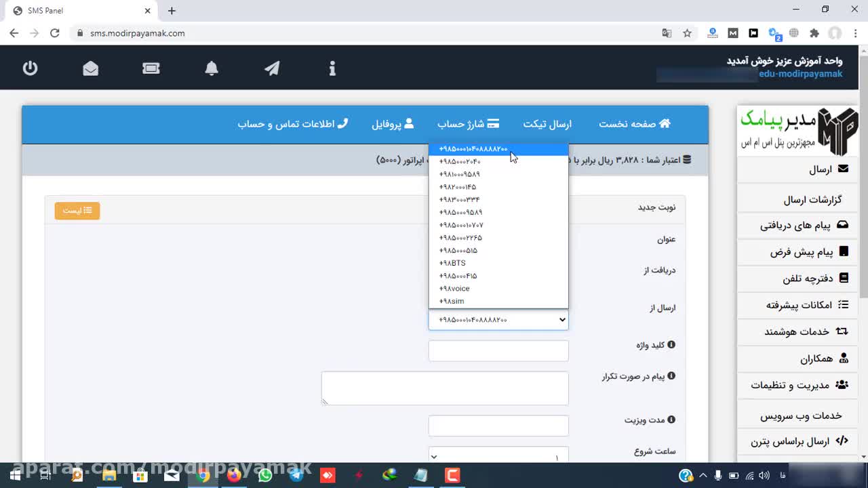868x488 pixels.
Task: Bookmark page with the star icon
Action: (x=687, y=33)
